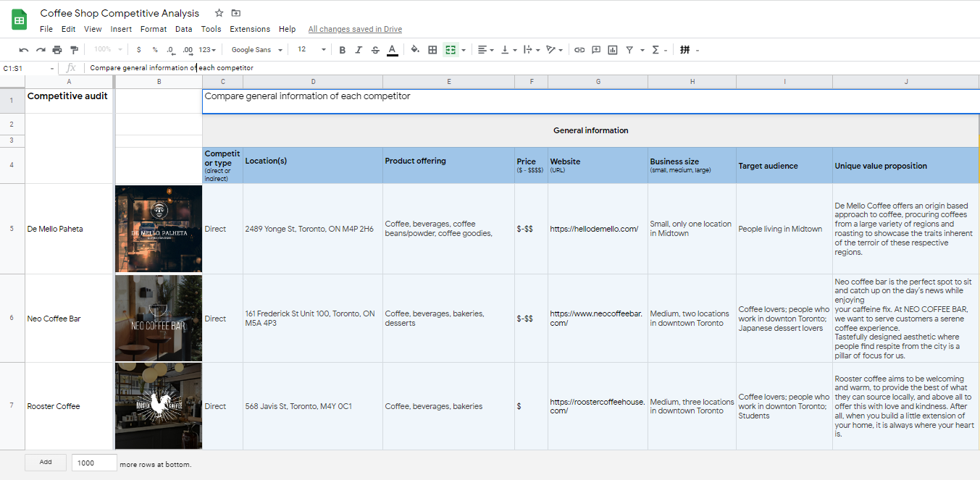The image size is (980, 480).
Task: Open the Format menu
Action: tap(154, 29)
